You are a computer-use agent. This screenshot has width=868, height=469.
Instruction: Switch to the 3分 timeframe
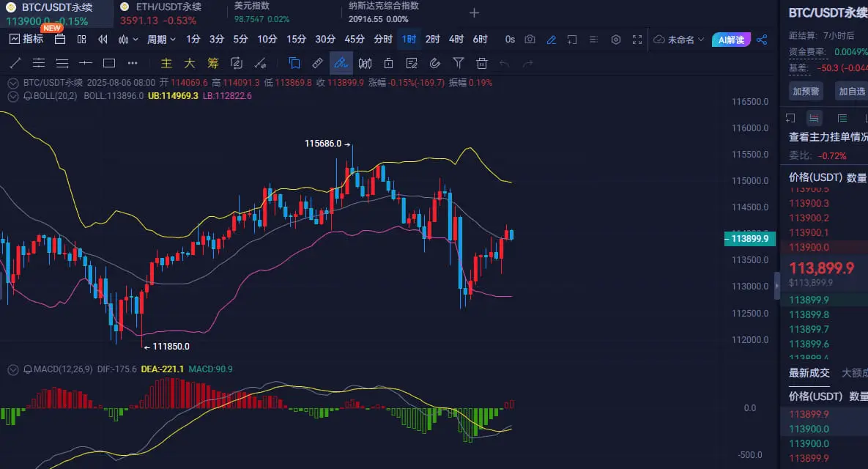(x=216, y=40)
